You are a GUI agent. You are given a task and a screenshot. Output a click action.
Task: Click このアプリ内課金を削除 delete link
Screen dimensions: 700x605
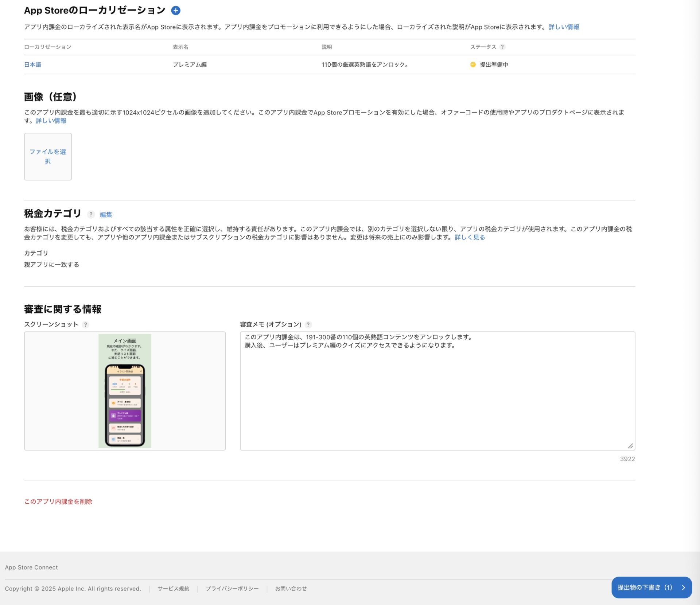coord(58,501)
